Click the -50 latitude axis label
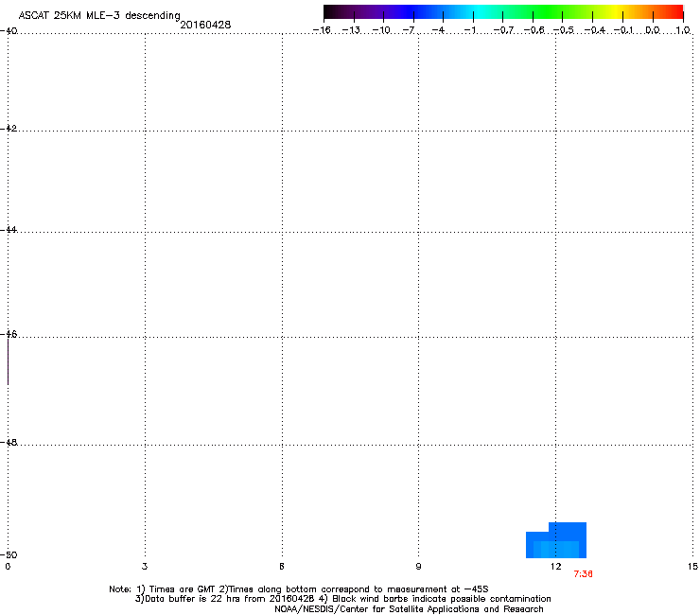Screen dimensions: 700x615 (9, 554)
